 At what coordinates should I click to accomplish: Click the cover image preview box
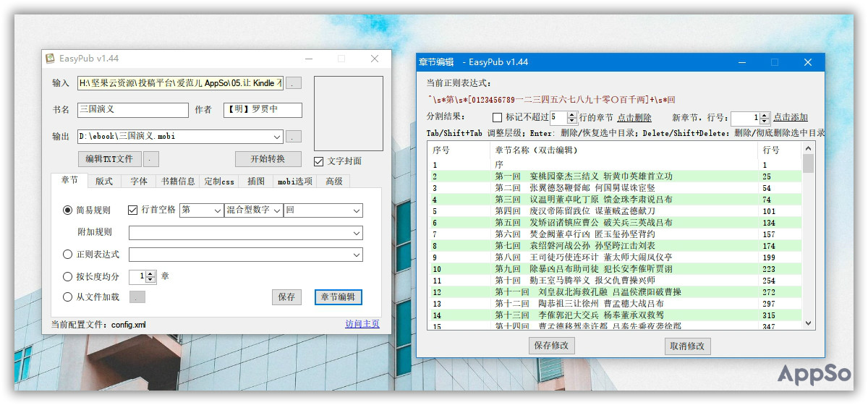[x=349, y=114]
